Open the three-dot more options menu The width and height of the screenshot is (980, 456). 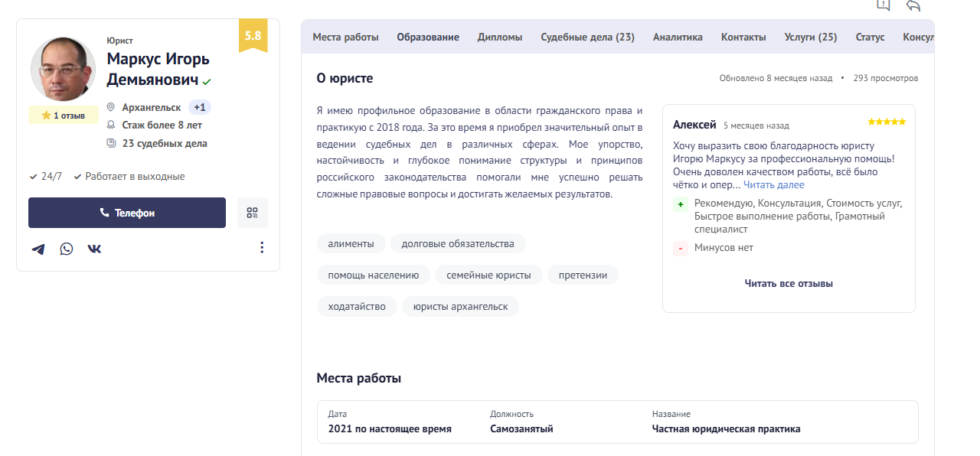point(262,248)
